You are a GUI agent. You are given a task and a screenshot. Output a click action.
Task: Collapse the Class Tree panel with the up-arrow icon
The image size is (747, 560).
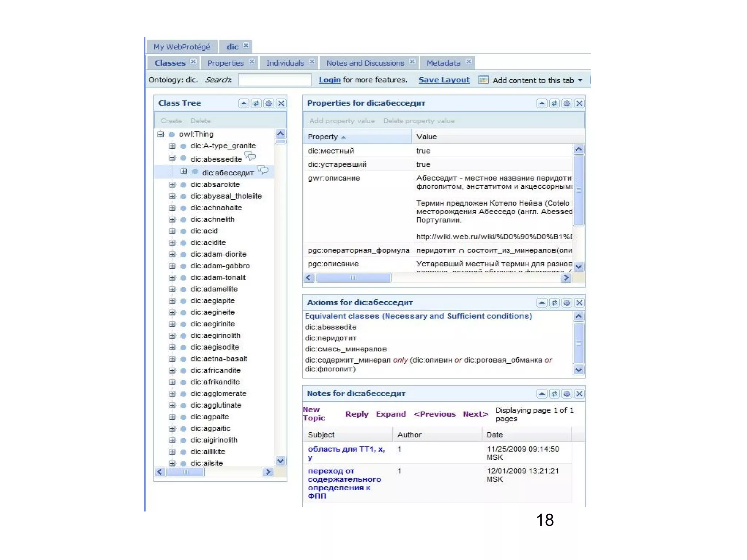point(244,103)
